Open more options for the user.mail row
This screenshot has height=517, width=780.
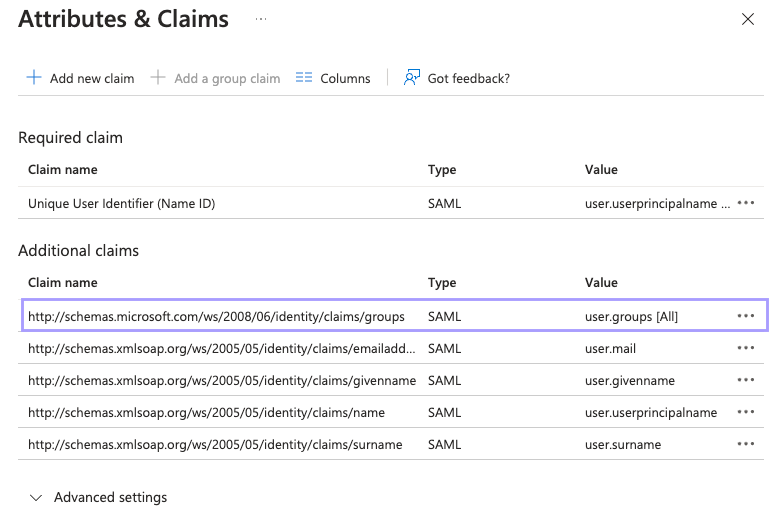(746, 348)
